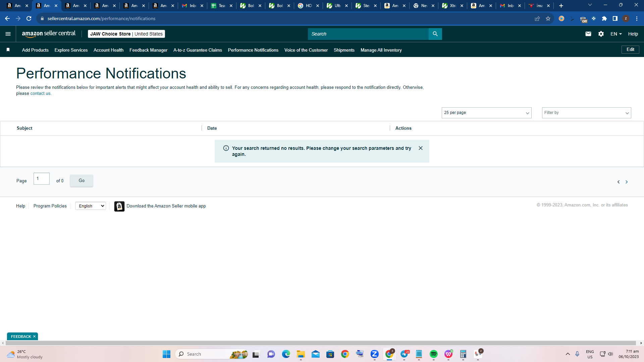Open the settings gear icon
Viewport: 644px width, 362px height.
601,34
